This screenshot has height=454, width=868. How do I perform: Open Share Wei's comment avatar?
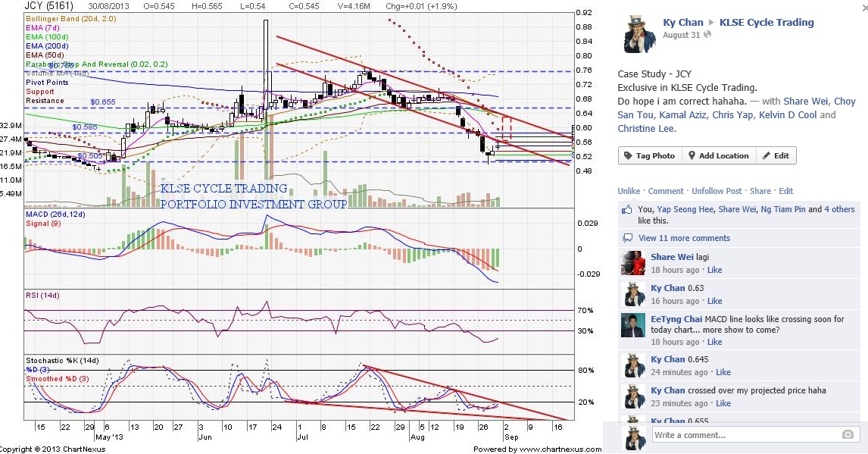pos(633,263)
